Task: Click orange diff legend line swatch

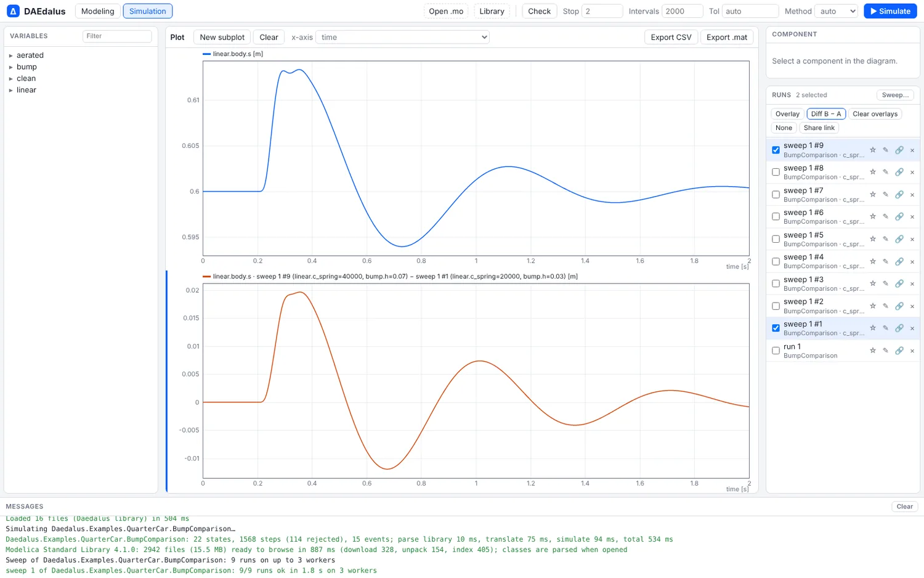Action: tap(207, 277)
